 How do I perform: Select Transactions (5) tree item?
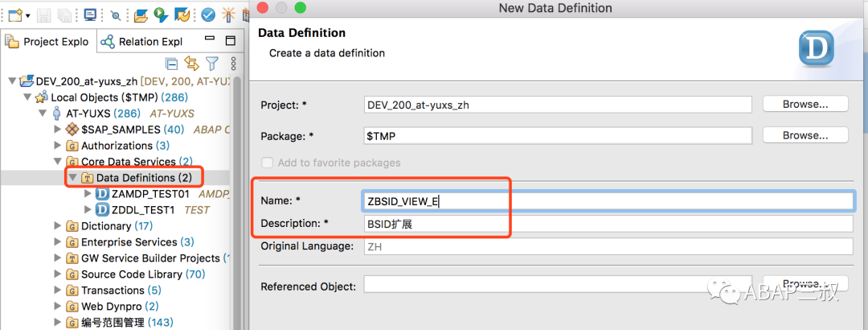click(x=113, y=290)
